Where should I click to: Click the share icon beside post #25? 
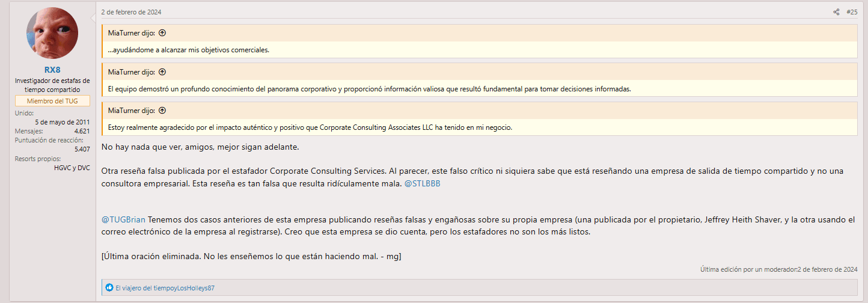click(836, 12)
